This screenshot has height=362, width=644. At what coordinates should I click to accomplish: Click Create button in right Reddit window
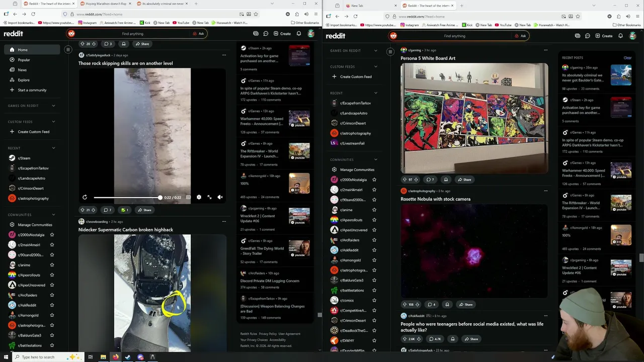coord(604,36)
